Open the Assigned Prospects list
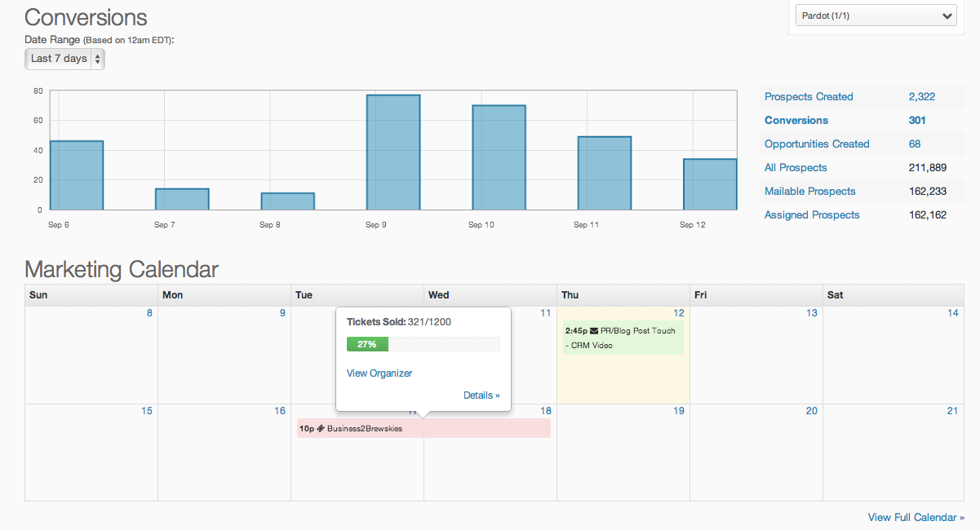 tap(812, 214)
